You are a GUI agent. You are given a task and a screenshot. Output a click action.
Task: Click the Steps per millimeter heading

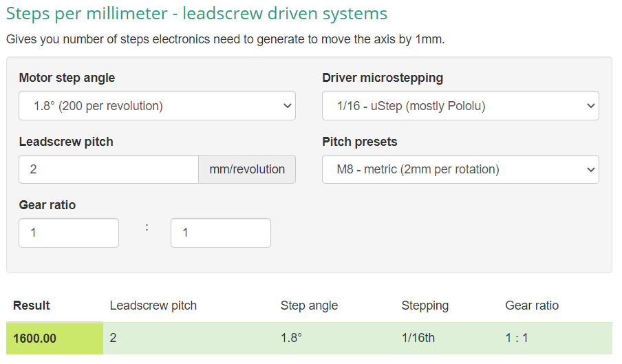196,13
